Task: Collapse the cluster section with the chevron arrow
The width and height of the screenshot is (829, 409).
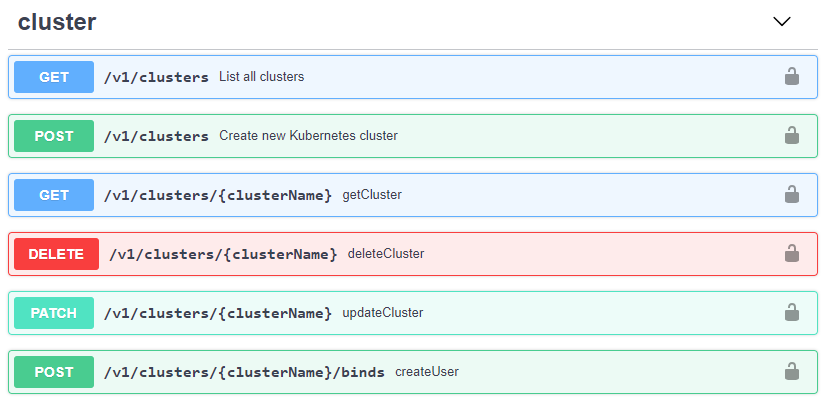Action: click(x=782, y=22)
